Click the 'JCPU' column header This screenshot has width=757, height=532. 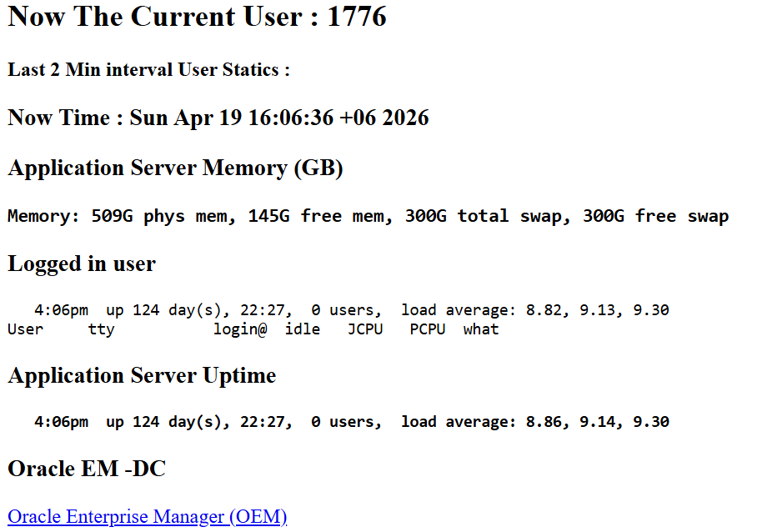tap(365, 329)
